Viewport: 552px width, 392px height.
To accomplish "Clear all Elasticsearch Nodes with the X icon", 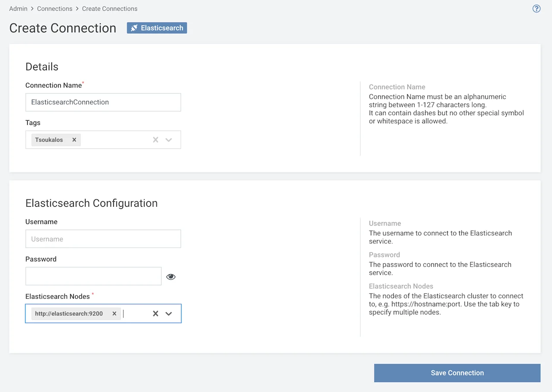I will 155,313.
